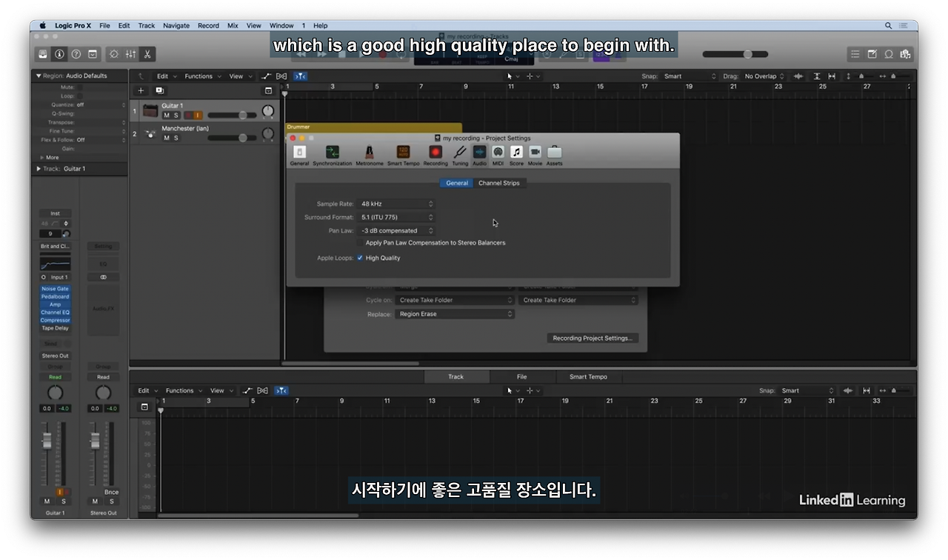Open Score settings icon
The image size is (948, 560).
(x=516, y=155)
